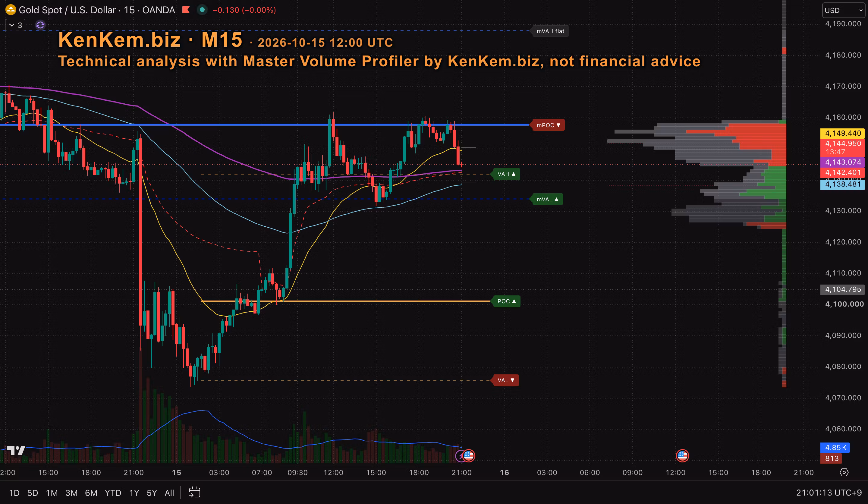Click the bold 4,100.000 price axis label

(x=844, y=304)
